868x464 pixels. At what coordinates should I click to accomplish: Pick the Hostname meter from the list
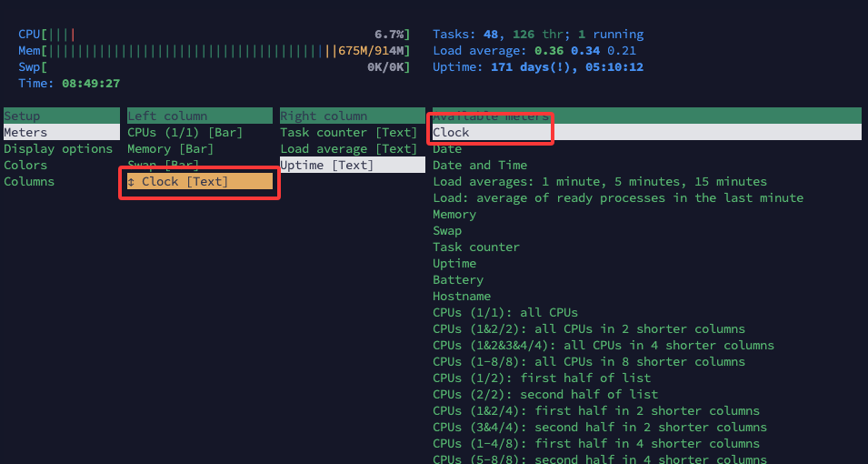point(462,297)
